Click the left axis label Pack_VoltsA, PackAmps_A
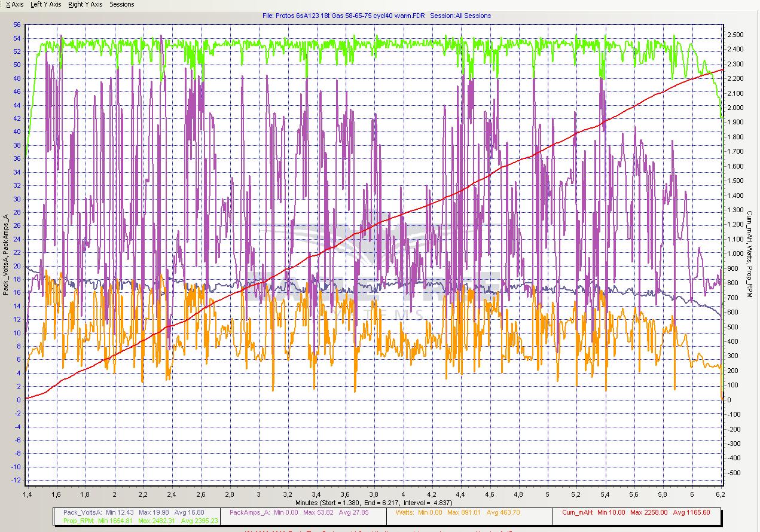The width and height of the screenshot is (760, 532). click(5, 254)
